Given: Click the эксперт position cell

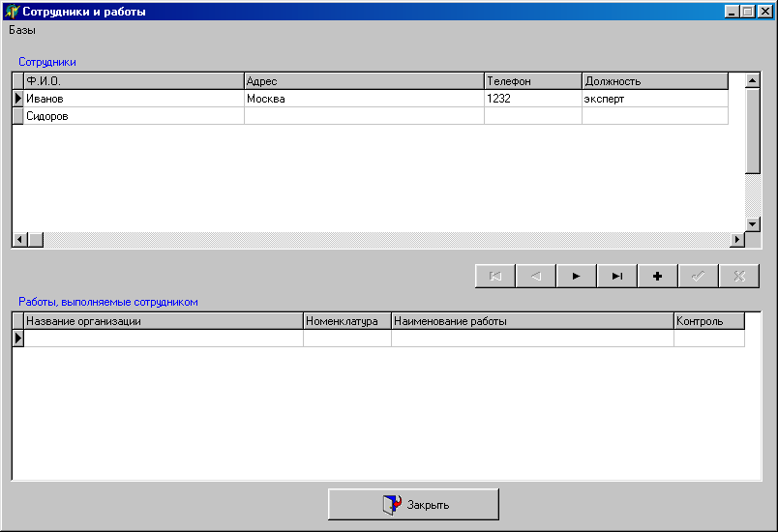Looking at the screenshot, I should 655,99.
